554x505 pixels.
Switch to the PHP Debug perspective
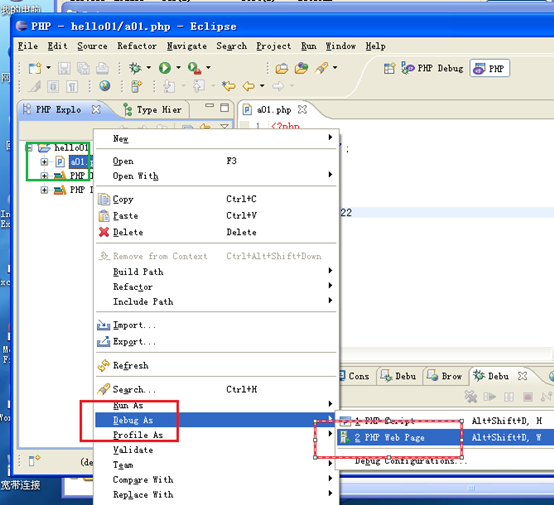tap(432, 68)
